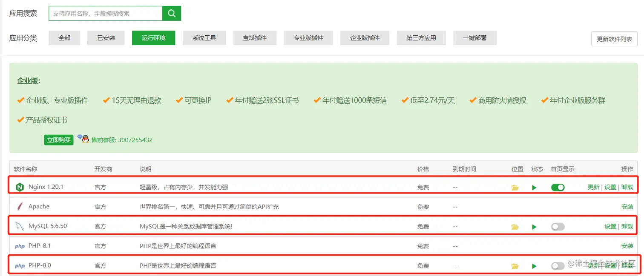Click 安装 link in Apache row
Viewport: 644px width, 276px height.
point(627,207)
